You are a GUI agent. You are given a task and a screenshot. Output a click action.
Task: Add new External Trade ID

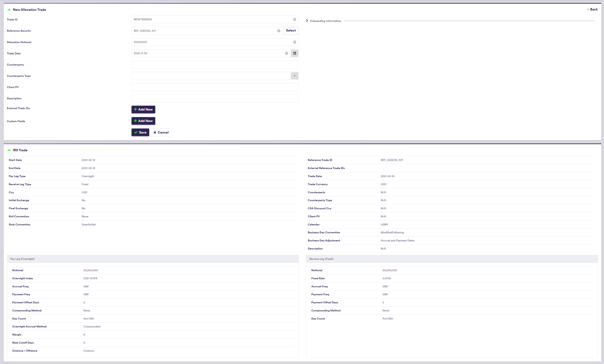click(x=143, y=110)
